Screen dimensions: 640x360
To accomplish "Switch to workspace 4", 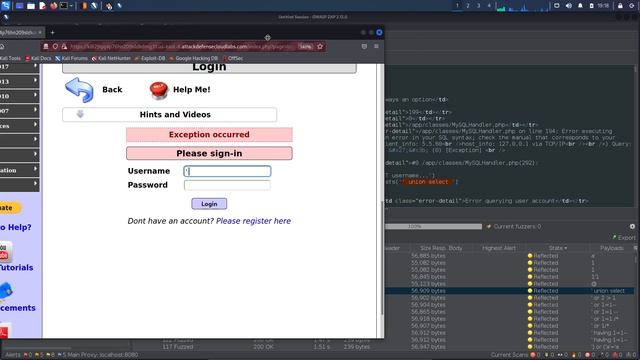I will [x=489, y=6].
